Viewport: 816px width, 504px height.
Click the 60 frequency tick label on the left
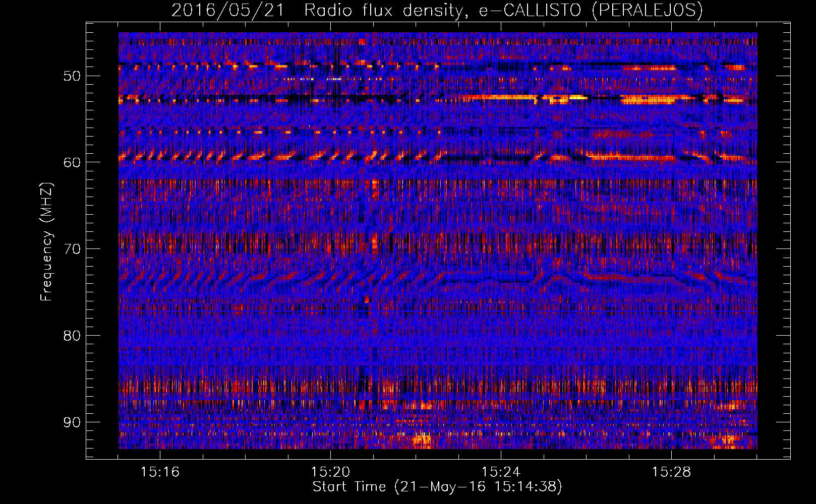click(x=72, y=162)
